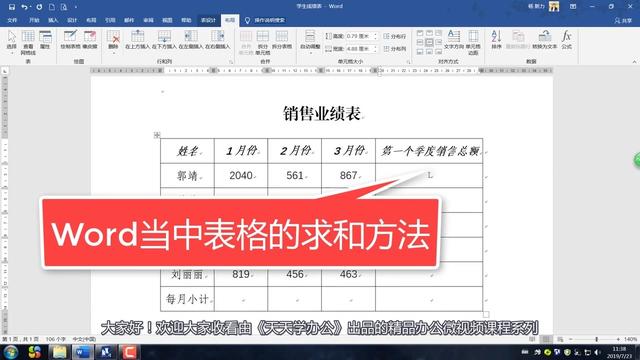This screenshot has width=640, height=360.
Task: Switch to the 插入 (Insert) tab
Action: 53,20
